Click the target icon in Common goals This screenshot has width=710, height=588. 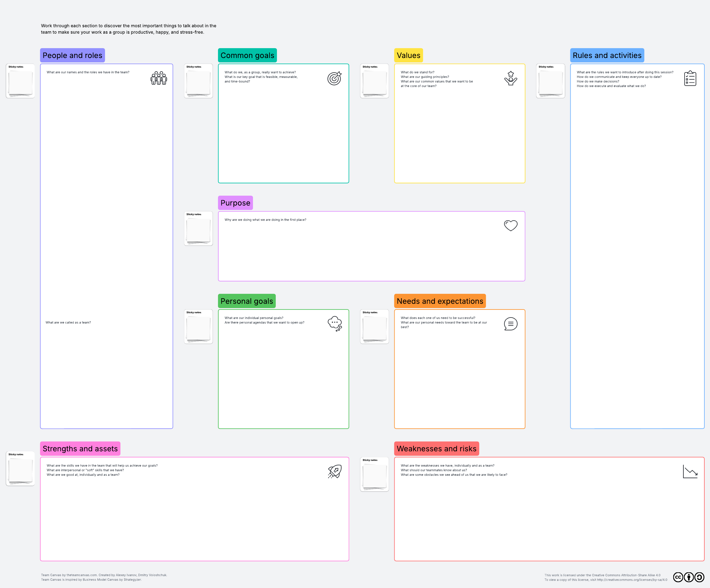click(334, 78)
